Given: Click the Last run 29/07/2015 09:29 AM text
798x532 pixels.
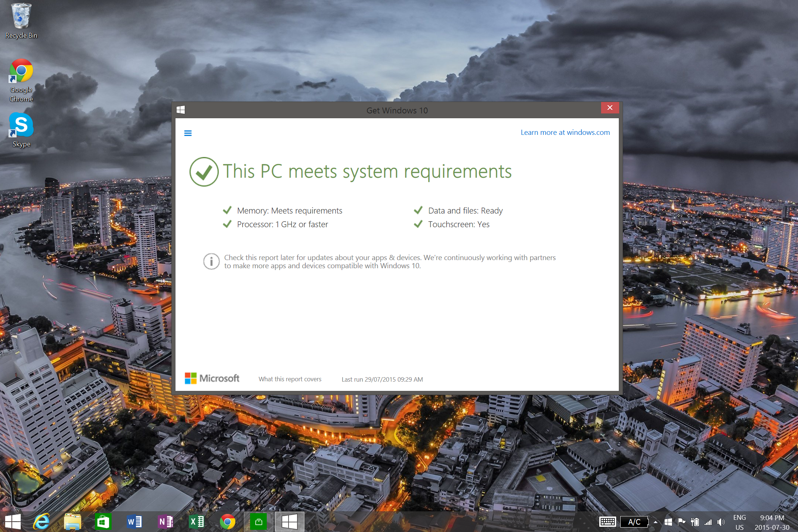Looking at the screenshot, I should [x=382, y=379].
